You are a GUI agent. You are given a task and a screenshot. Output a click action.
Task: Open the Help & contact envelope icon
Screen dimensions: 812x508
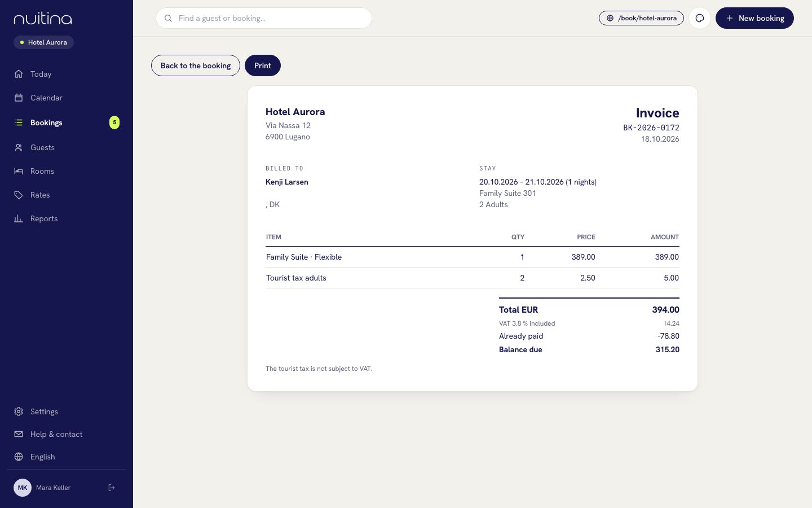coord(19,434)
